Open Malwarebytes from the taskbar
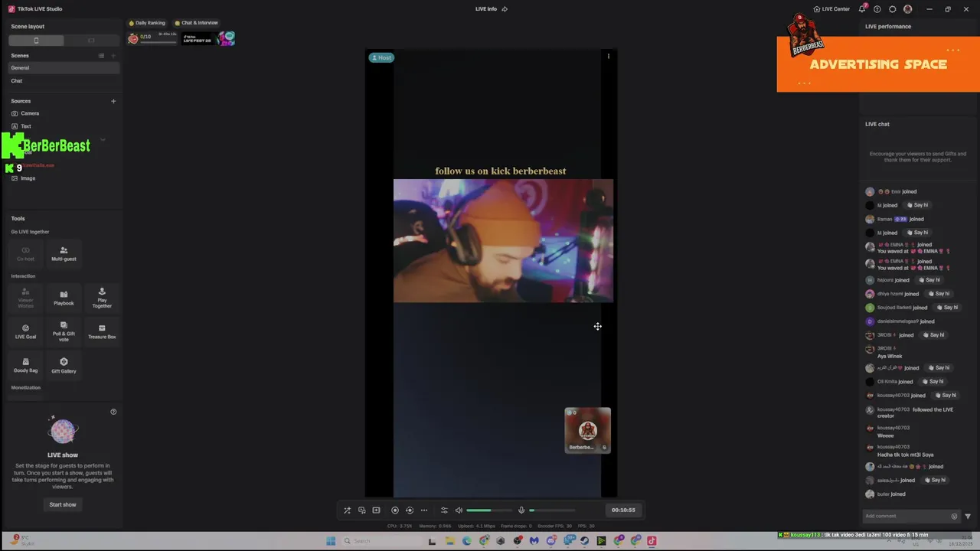980x551 pixels. [x=534, y=541]
